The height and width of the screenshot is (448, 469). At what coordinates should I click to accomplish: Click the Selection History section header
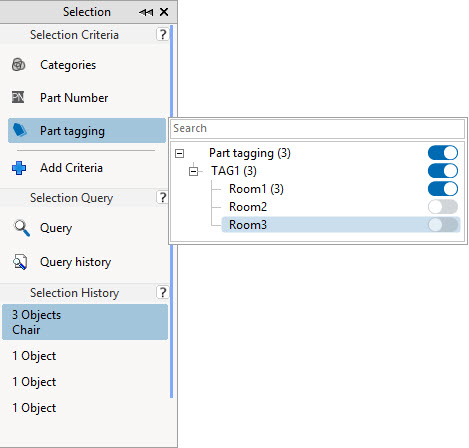74,293
